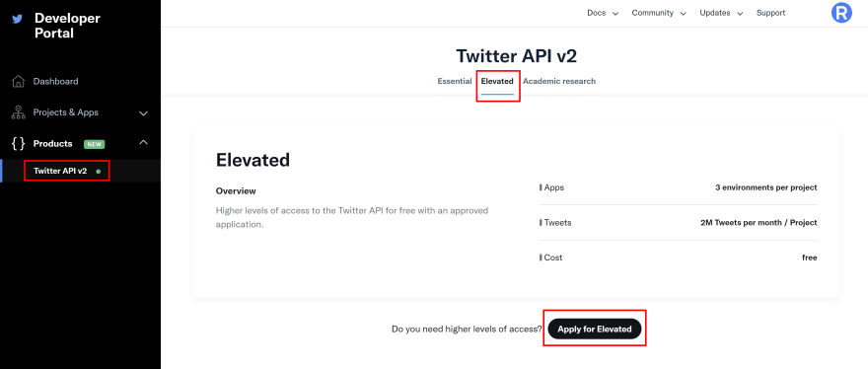The height and width of the screenshot is (369, 868).
Task: Open the Community menu
Action: click(653, 13)
